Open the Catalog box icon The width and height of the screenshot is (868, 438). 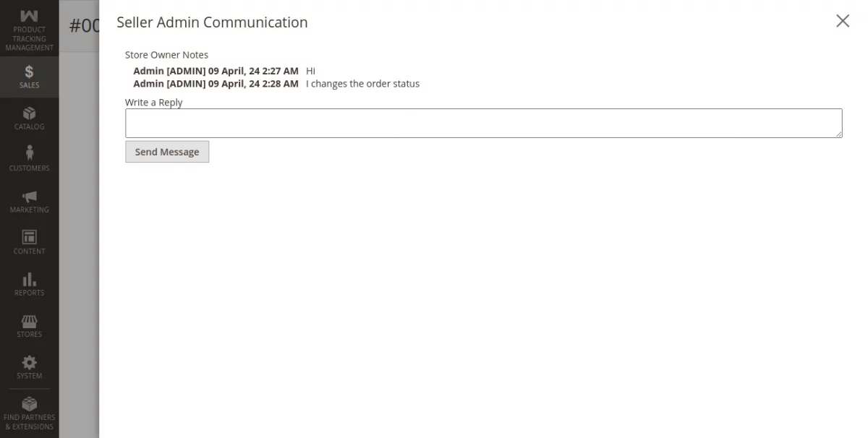pyautogui.click(x=29, y=113)
